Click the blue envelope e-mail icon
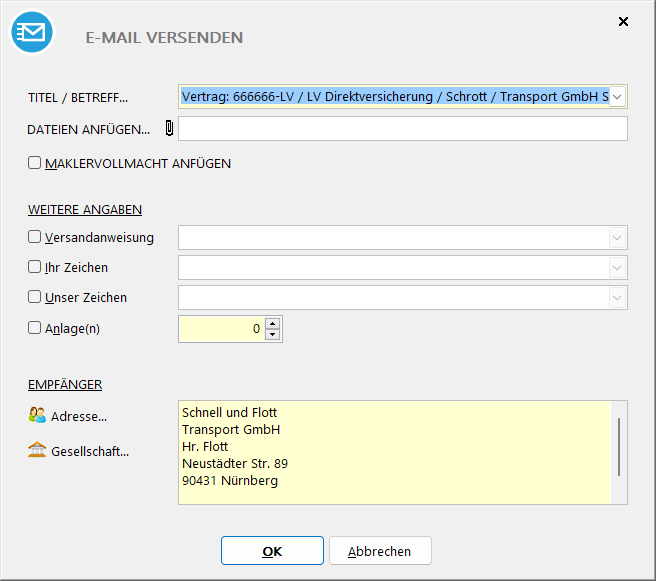Screen dimensions: 656x581 pyautogui.click(x=31, y=32)
